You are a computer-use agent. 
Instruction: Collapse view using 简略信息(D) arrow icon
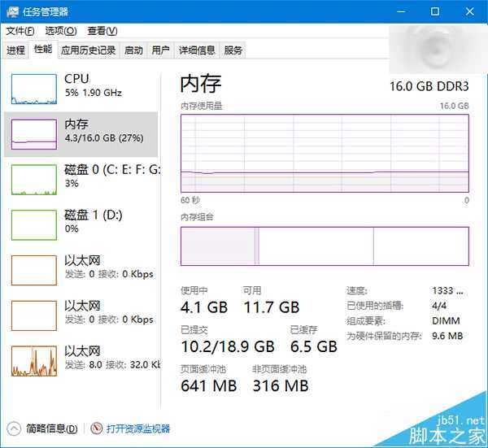point(14,428)
